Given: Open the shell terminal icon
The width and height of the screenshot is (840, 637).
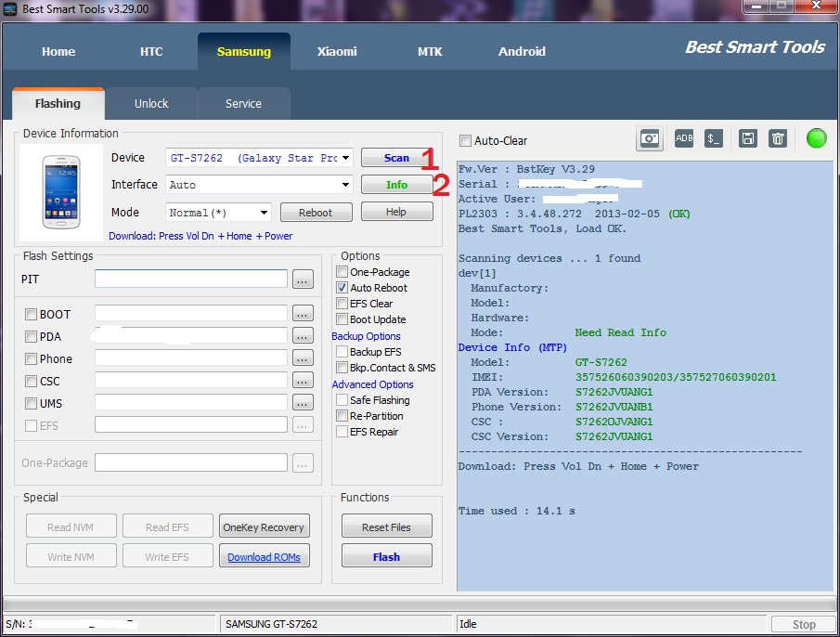Looking at the screenshot, I should pos(714,138).
